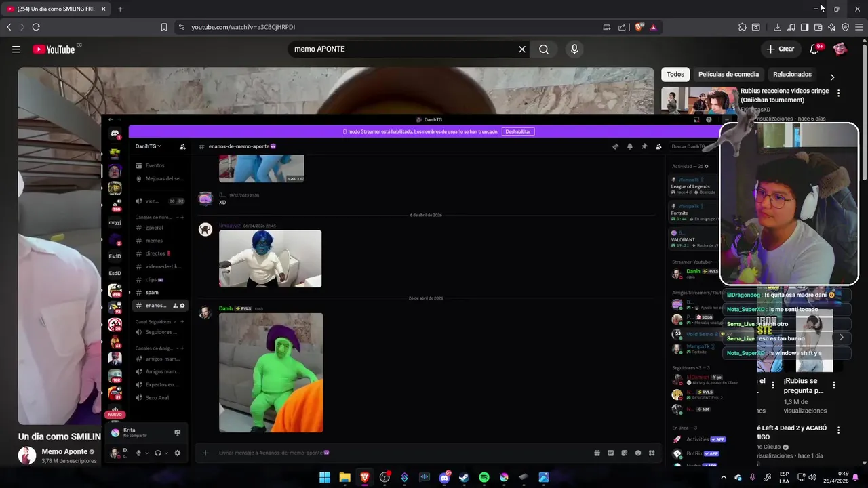Open a new browser tab with the plus
Image resolution: width=868 pixels, height=488 pixels.
point(120,9)
